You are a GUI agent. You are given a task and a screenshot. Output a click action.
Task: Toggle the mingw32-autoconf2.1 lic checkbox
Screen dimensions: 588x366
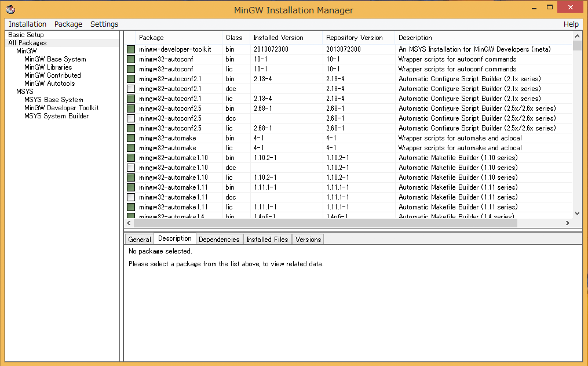[x=131, y=99]
